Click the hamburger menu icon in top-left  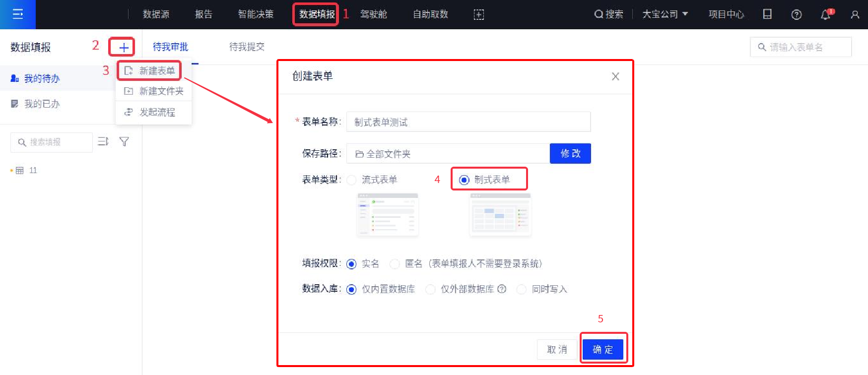click(18, 14)
